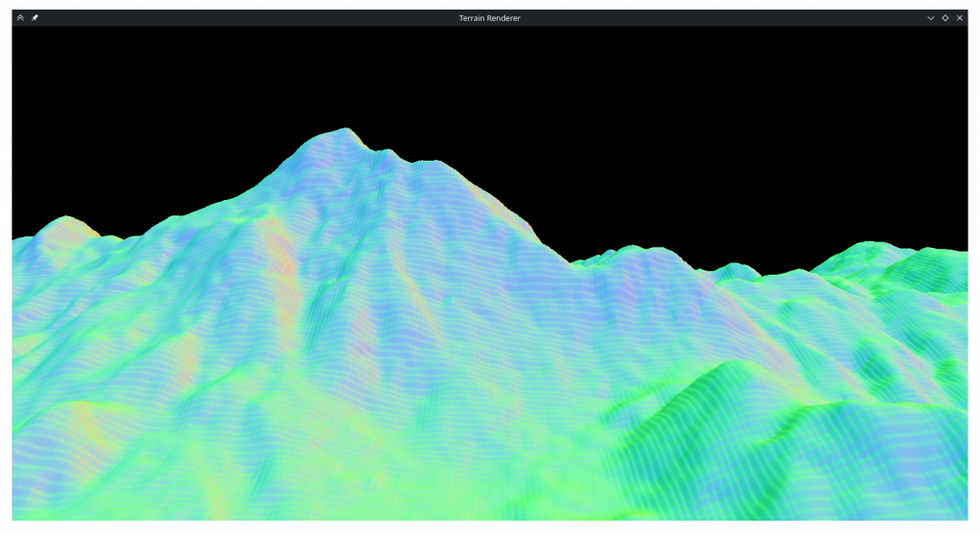Click the black sky in the top-left corner
The width and height of the screenshot is (980, 535).
57,67
